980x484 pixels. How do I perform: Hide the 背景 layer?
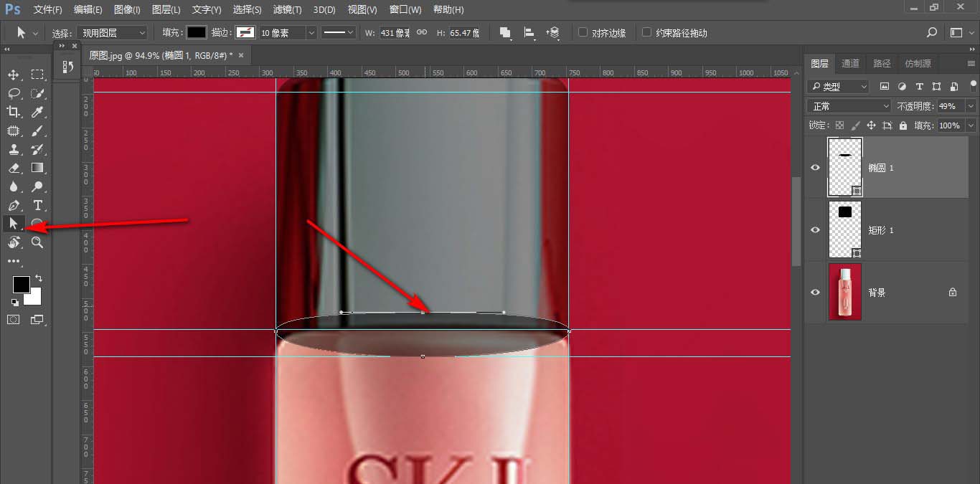coord(815,292)
